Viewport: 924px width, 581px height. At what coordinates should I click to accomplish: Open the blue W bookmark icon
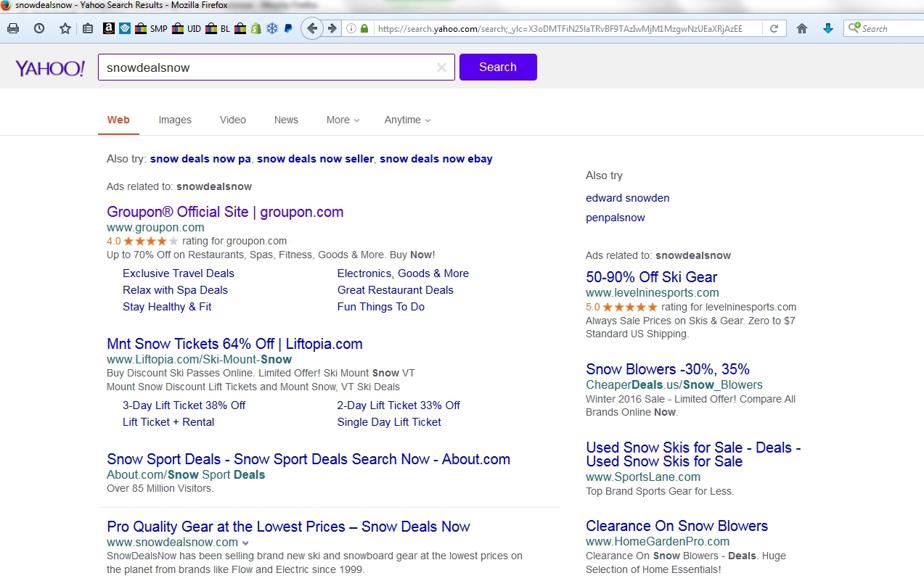[x=124, y=29]
